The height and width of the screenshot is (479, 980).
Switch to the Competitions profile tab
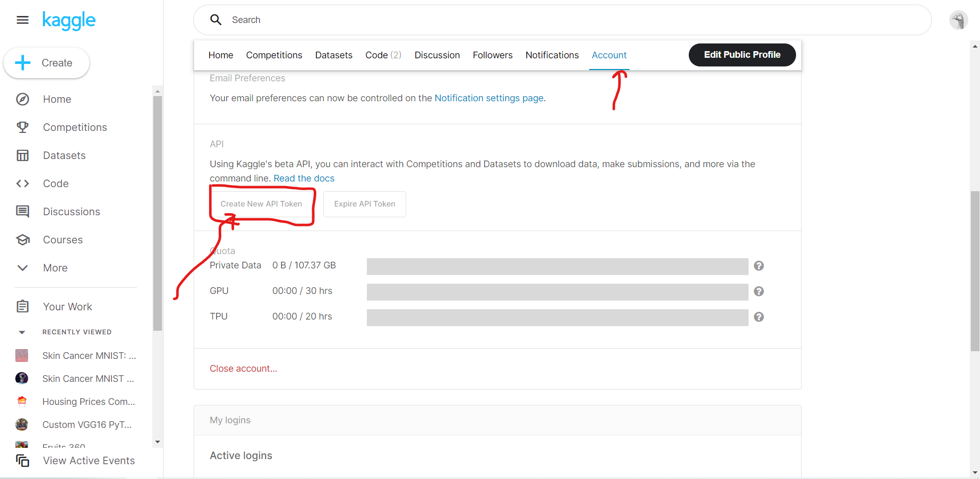pyautogui.click(x=274, y=55)
